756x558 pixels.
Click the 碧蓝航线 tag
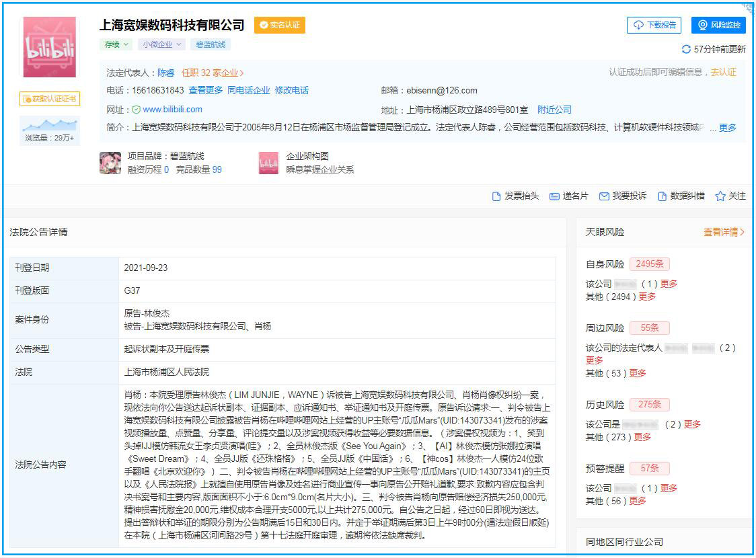pyautogui.click(x=210, y=44)
